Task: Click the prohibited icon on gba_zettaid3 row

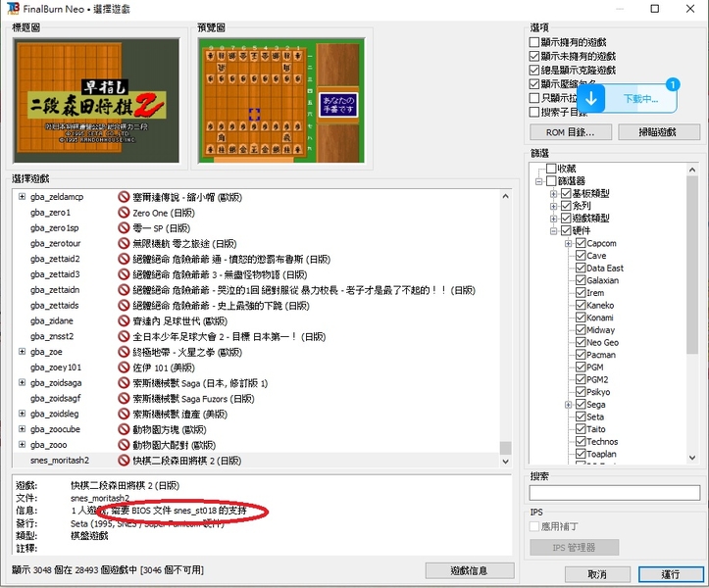Action: click(124, 274)
